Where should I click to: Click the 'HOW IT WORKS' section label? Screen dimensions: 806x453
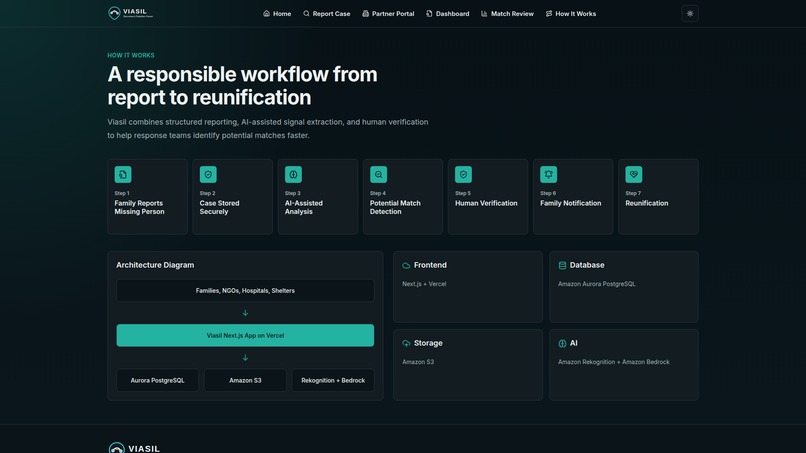pyautogui.click(x=131, y=55)
